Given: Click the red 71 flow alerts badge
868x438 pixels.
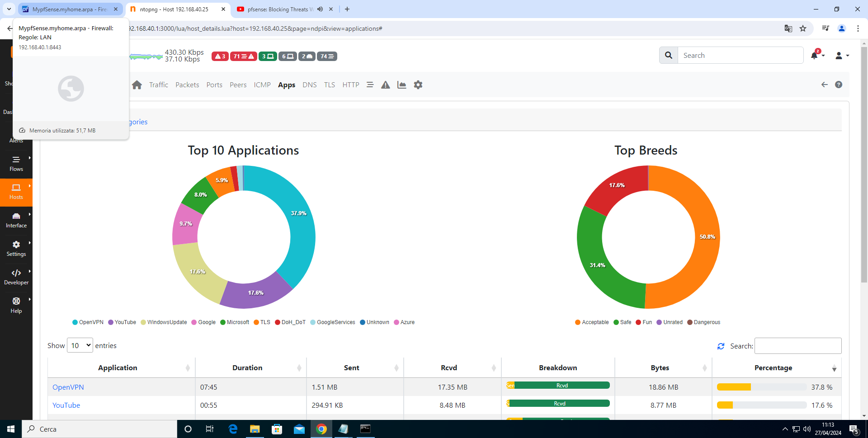Looking at the screenshot, I should click(244, 57).
